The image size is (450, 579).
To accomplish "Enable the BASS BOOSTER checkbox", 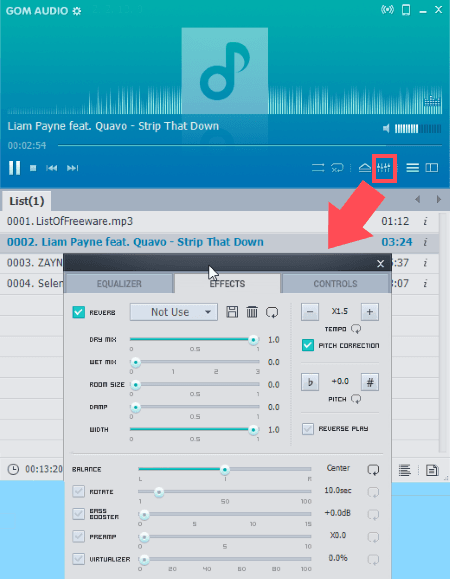I will 78,514.
